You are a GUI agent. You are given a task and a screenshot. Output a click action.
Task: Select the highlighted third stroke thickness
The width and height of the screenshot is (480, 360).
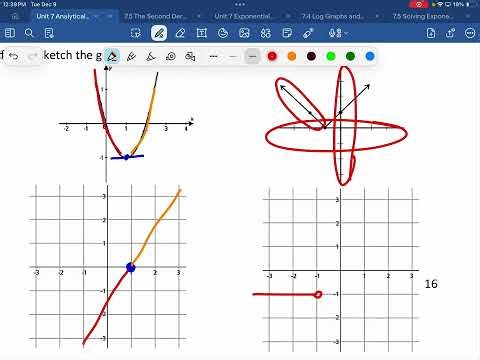point(252,56)
